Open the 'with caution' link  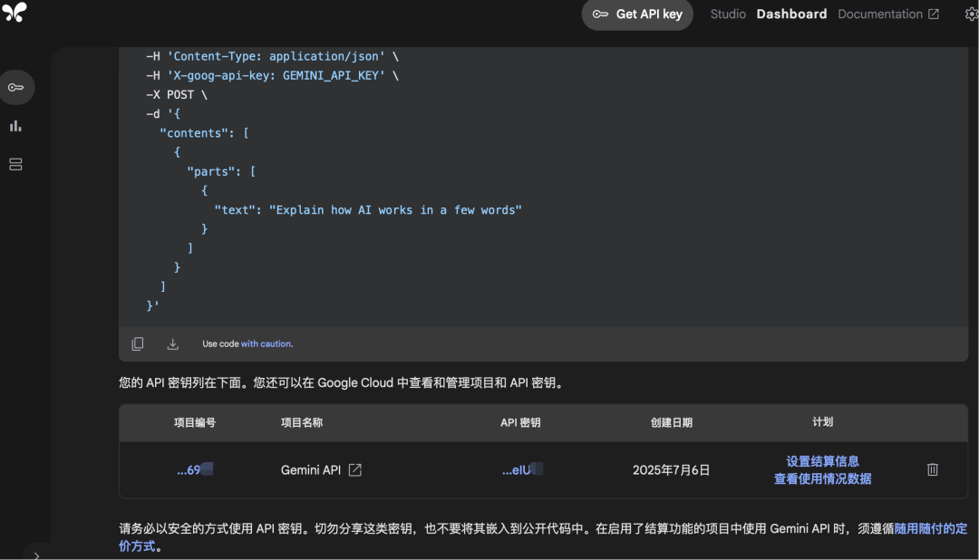click(267, 344)
